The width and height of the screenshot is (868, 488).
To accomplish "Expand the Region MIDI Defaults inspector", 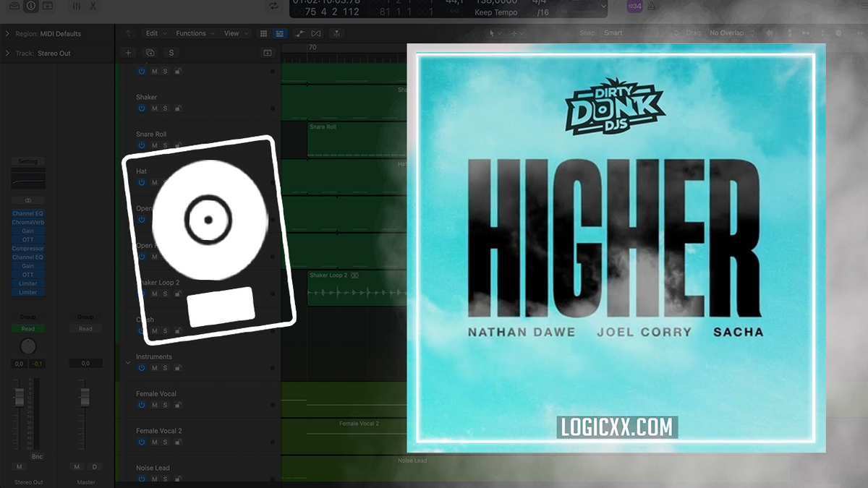I will tap(7, 33).
